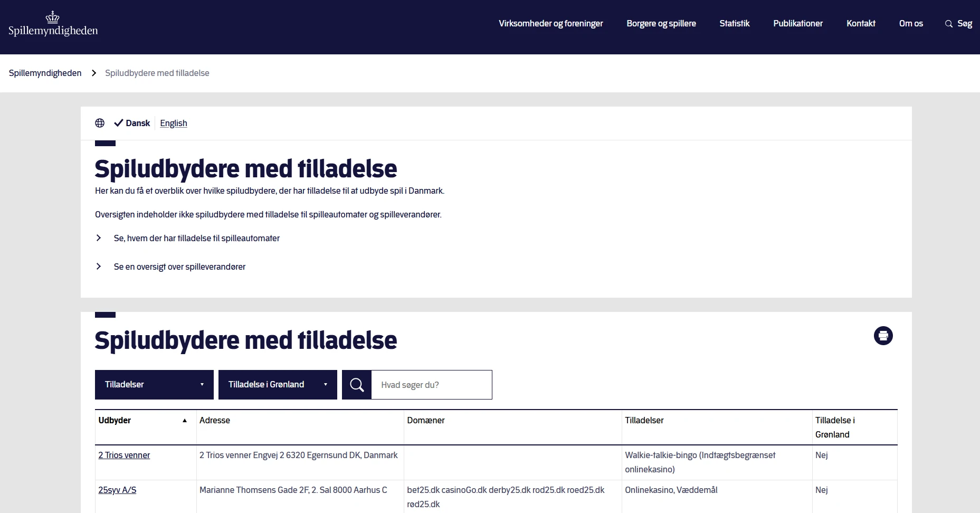The width and height of the screenshot is (980, 513).
Task: Click the Spillemyndigheden crown logo
Action: 53,24
